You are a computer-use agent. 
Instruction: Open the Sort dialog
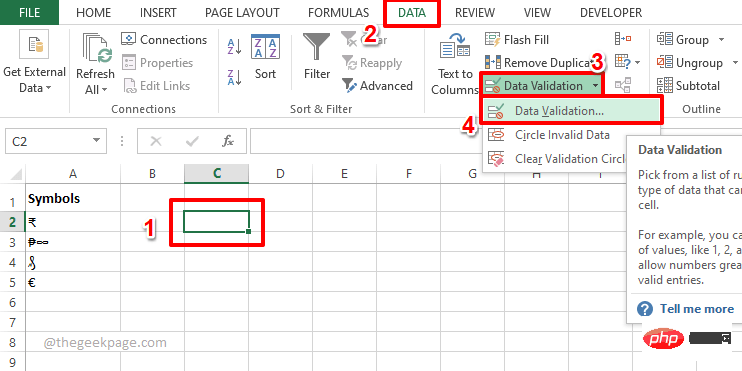265,57
